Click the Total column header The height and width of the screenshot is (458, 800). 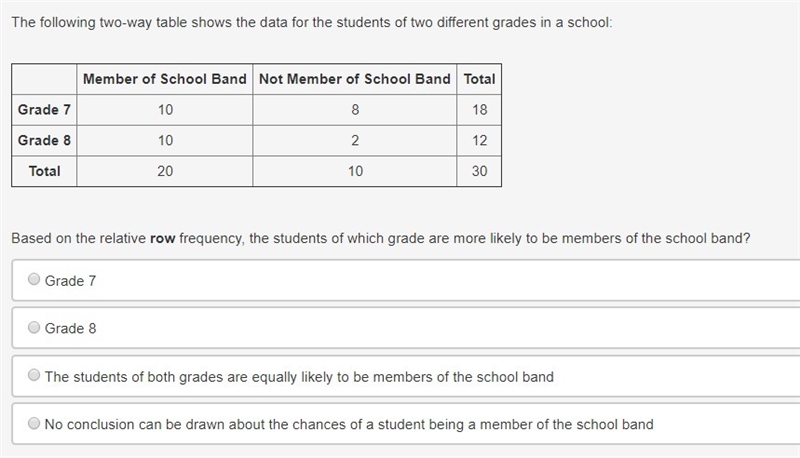(479, 79)
